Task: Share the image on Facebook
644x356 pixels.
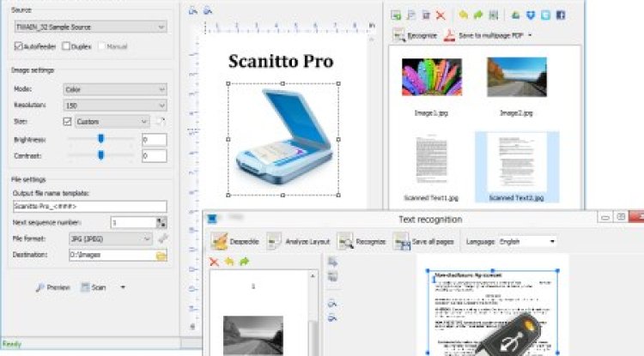Action: tap(561, 15)
